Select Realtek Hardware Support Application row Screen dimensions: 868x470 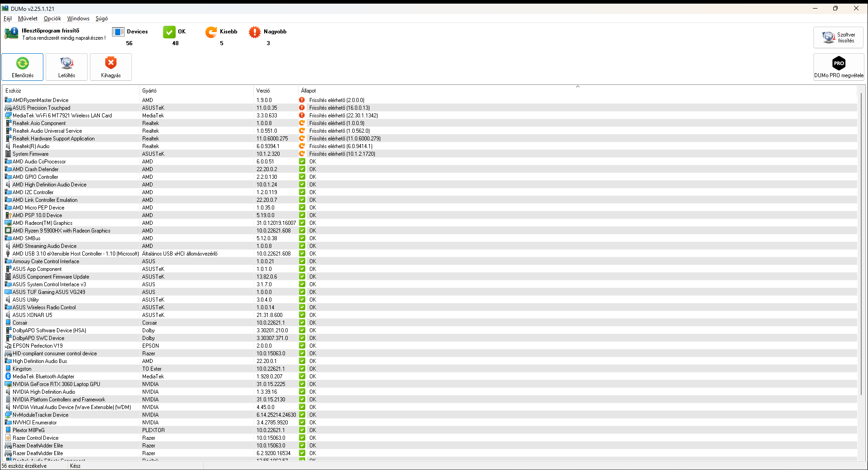click(429, 139)
